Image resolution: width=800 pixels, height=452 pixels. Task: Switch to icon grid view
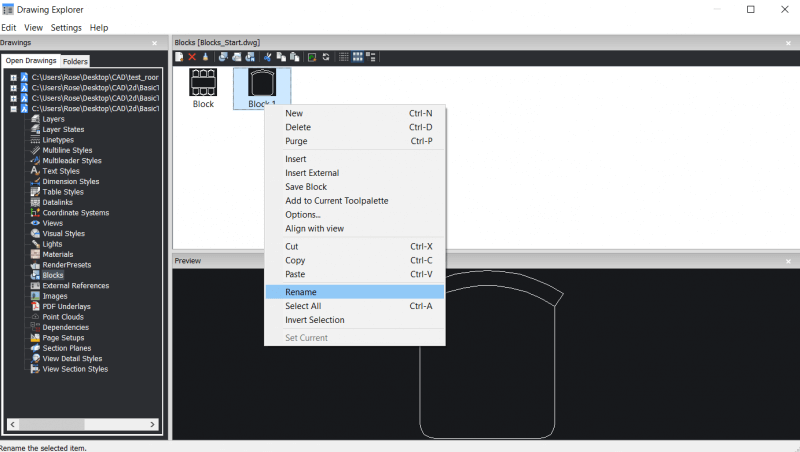pyautogui.click(x=358, y=57)
